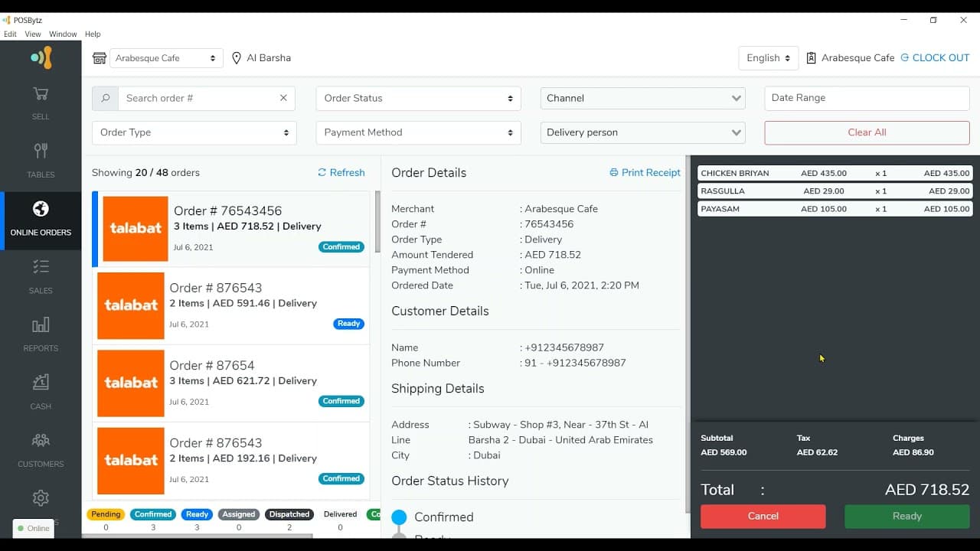Image resolution: width=980 pixels, height=551 pixels.
Task: Click the POSBytz logo in the sidebar
Action: (41, 57)
